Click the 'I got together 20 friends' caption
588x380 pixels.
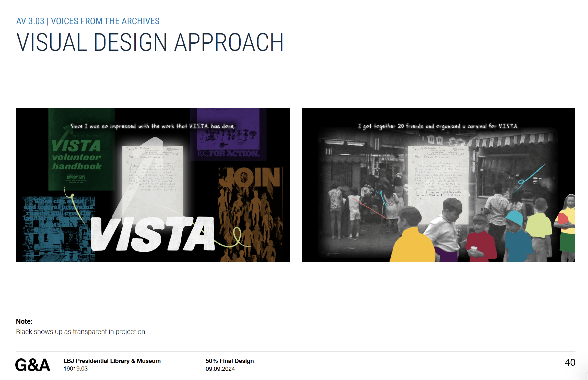click(438, 126)
